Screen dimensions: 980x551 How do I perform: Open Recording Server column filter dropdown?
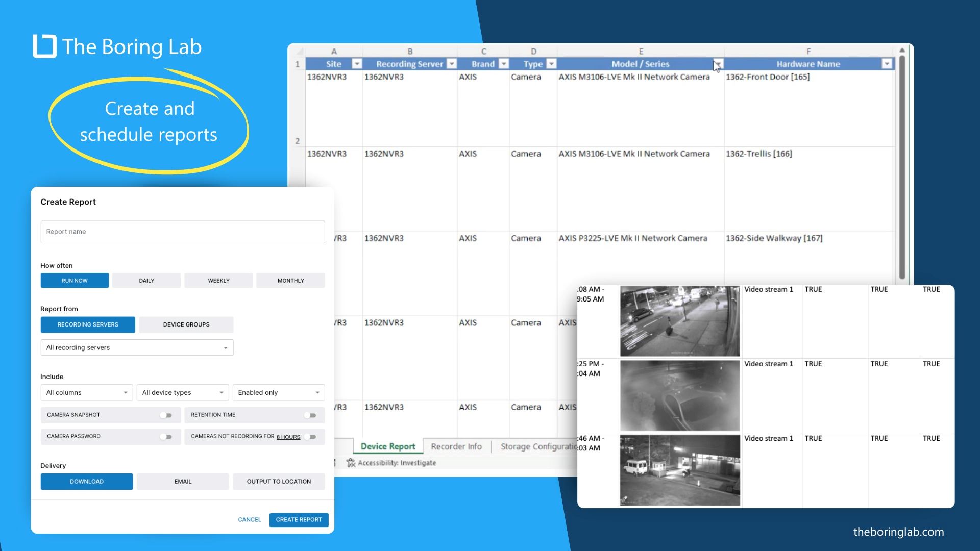tap(452, 64)
